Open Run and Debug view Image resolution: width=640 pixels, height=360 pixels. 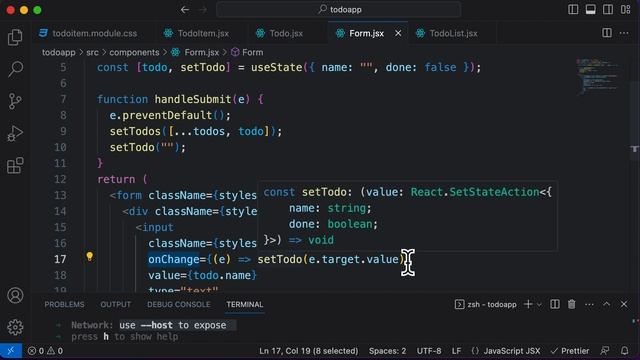[15, 133]
